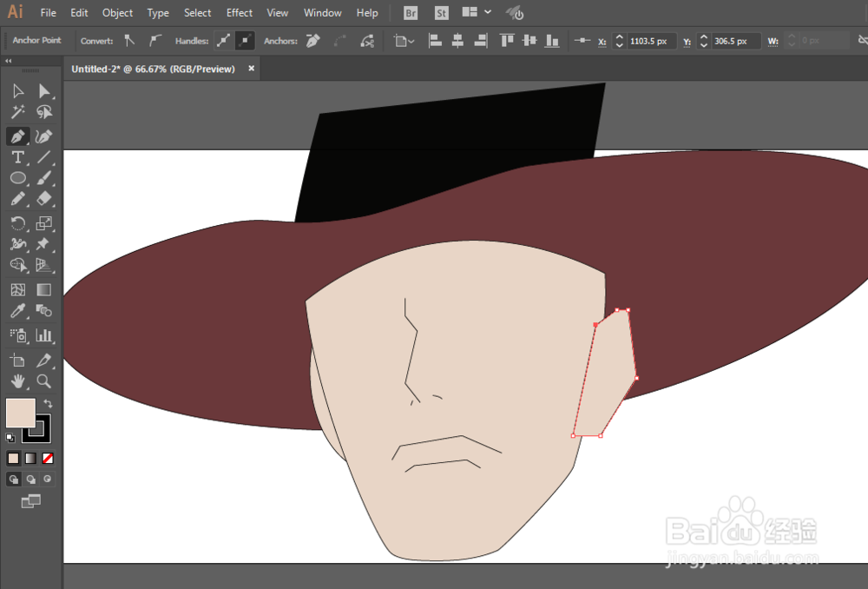Open Adobe Bridge via Br icon

click(x=411, y=13)
